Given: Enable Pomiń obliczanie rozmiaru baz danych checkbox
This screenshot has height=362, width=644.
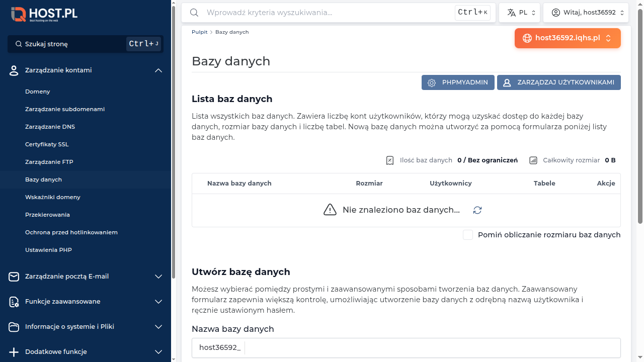Looking at the screenshot, I should coord(468,235).
